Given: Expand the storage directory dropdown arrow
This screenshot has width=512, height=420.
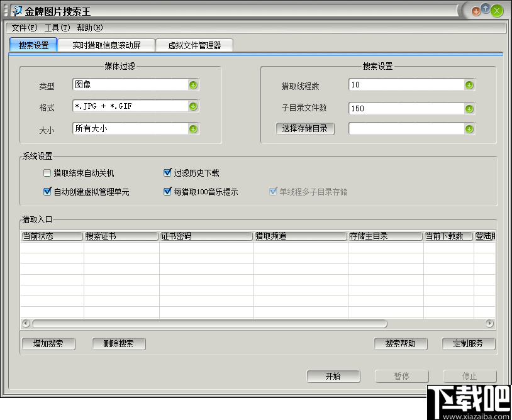Looking at the screenshot, I should pyautogui.click(x=470, y=129).
